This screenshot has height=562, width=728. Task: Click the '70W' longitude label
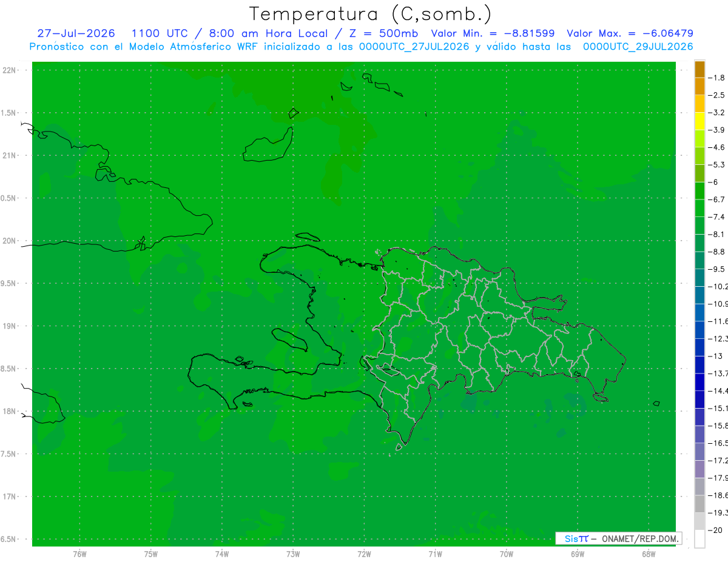507,554
